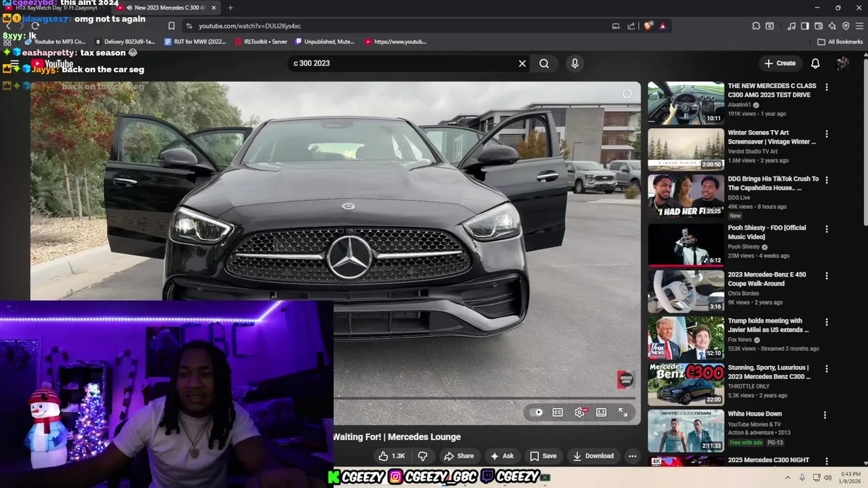Dislike the video

(422, 456)
